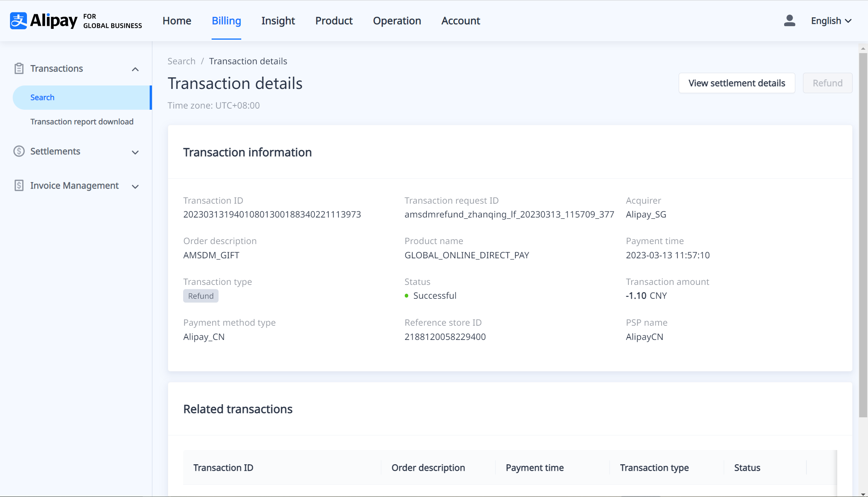Click the scrollbar down arrow
Screen dimensions: 868x497
point(863,494)
